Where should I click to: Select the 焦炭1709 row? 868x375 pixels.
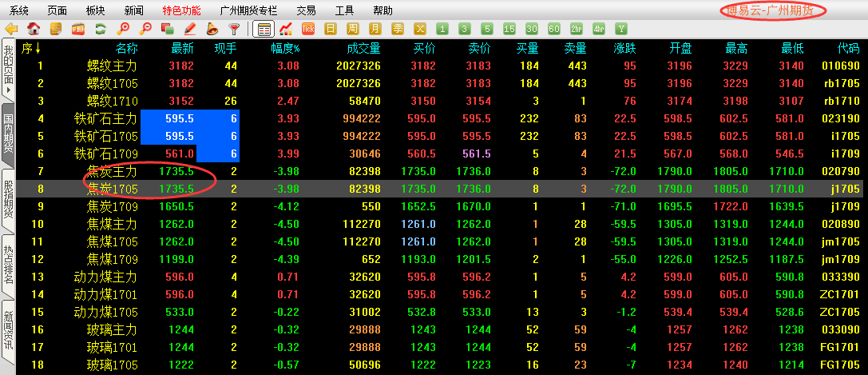112,206
